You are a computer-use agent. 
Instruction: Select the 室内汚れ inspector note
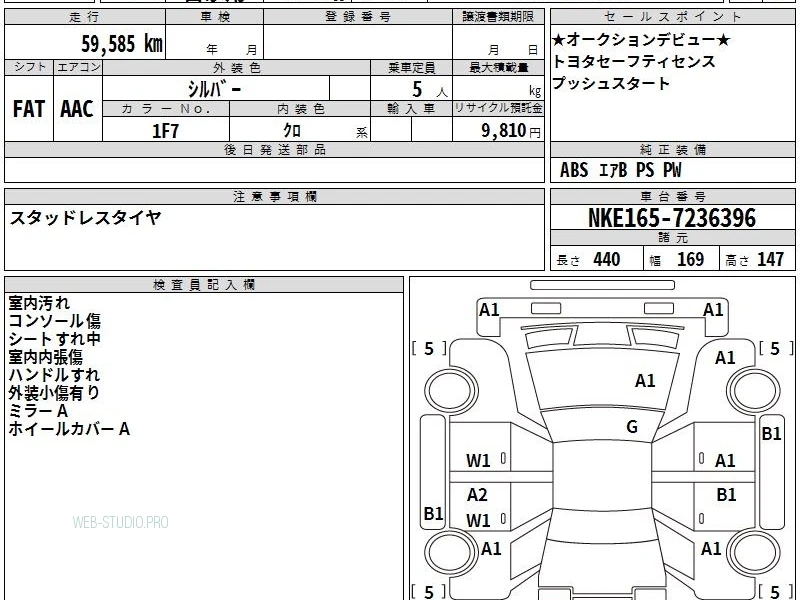click(39, 303)
